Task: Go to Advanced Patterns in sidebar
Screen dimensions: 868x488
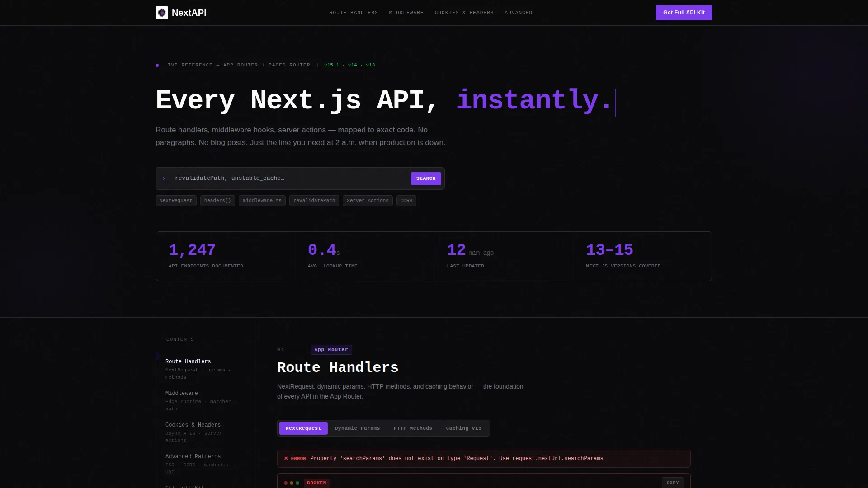Action: (x=201, y=464)
